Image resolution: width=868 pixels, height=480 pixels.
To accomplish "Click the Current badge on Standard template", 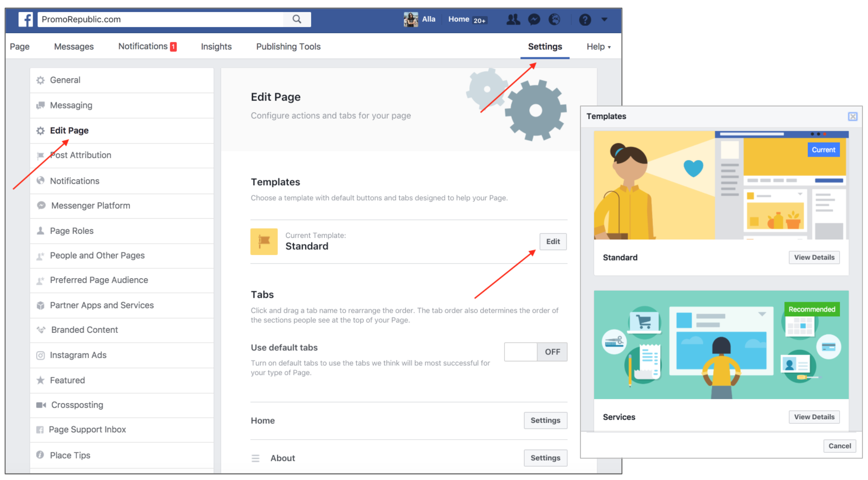I will point(823,150).
